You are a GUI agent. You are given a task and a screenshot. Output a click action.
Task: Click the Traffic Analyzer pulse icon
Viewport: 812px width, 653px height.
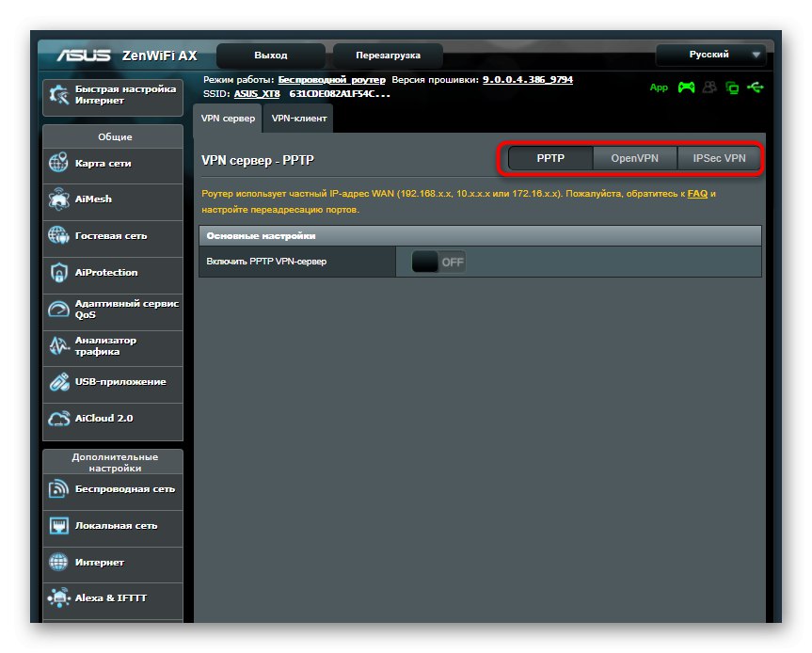58,345
